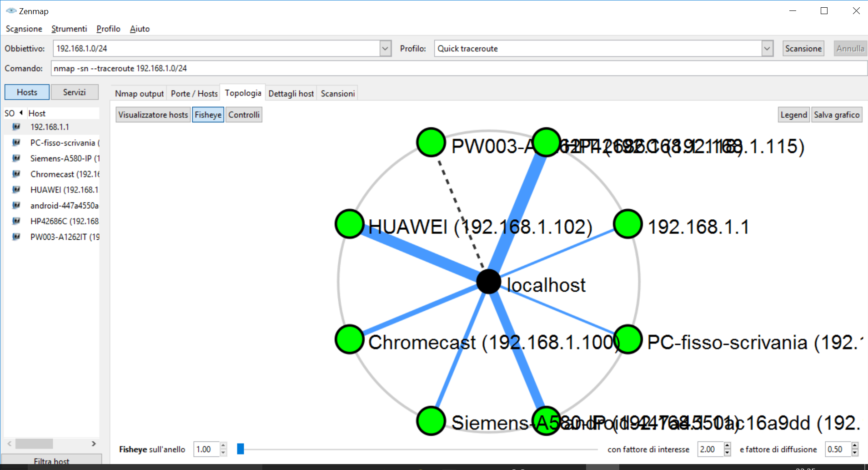
Task: Select the black localhost node in topology
Action: [x=489, y=282]
